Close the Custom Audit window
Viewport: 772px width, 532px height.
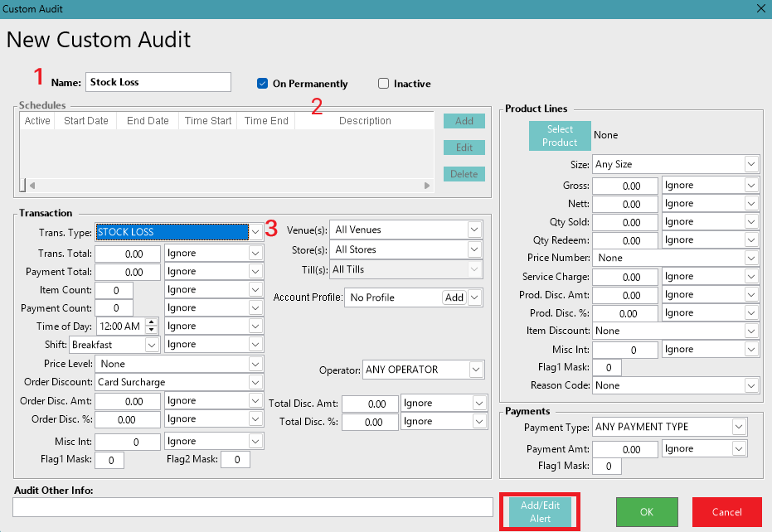coord(760,8)
